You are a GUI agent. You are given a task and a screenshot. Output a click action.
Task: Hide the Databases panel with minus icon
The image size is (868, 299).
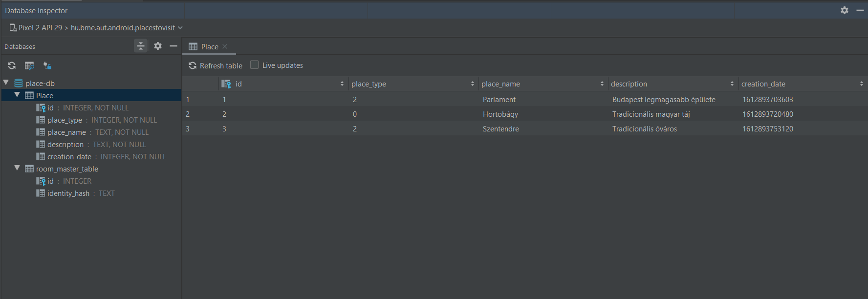point(174,46)
